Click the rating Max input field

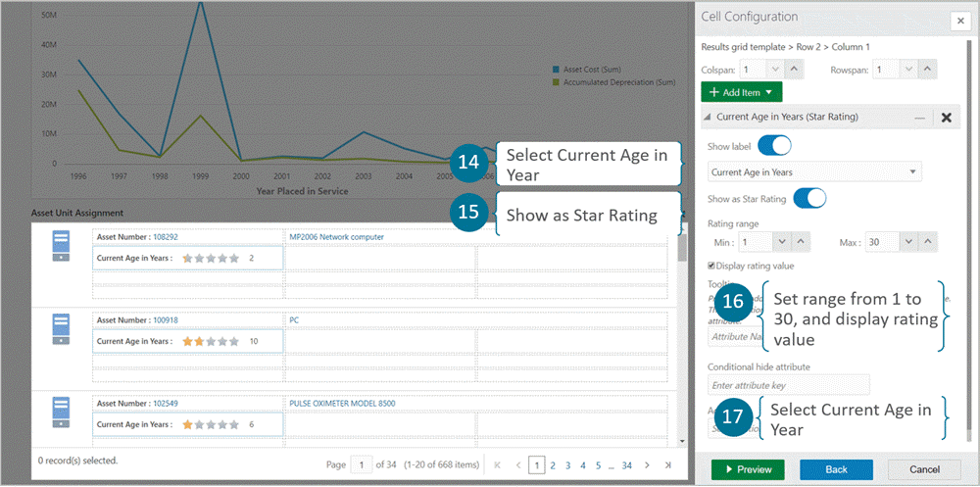[x=883, y=241]
